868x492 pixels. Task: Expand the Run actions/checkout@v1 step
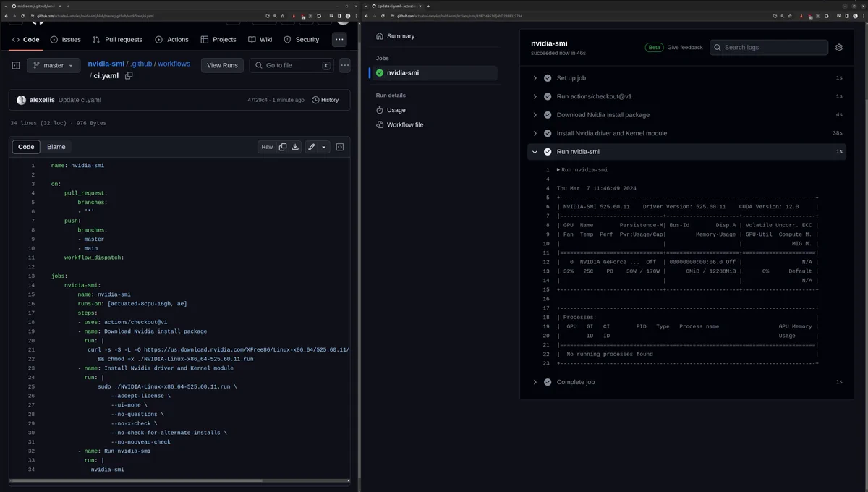coord(687,96)
